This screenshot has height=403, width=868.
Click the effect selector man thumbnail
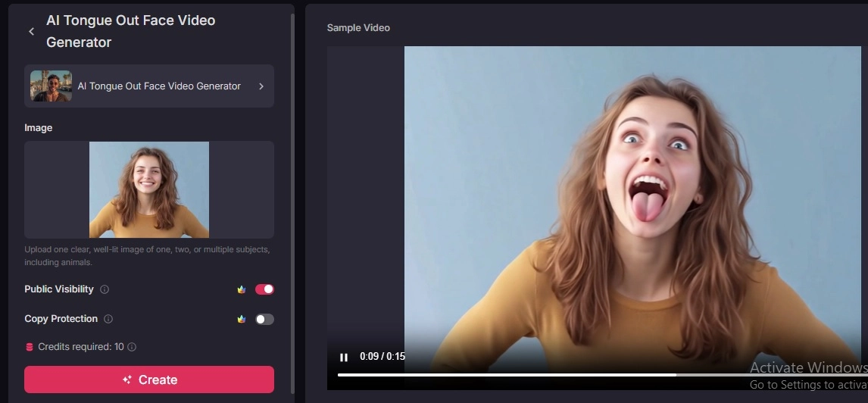pyautogui.click(x=51, y=86)
